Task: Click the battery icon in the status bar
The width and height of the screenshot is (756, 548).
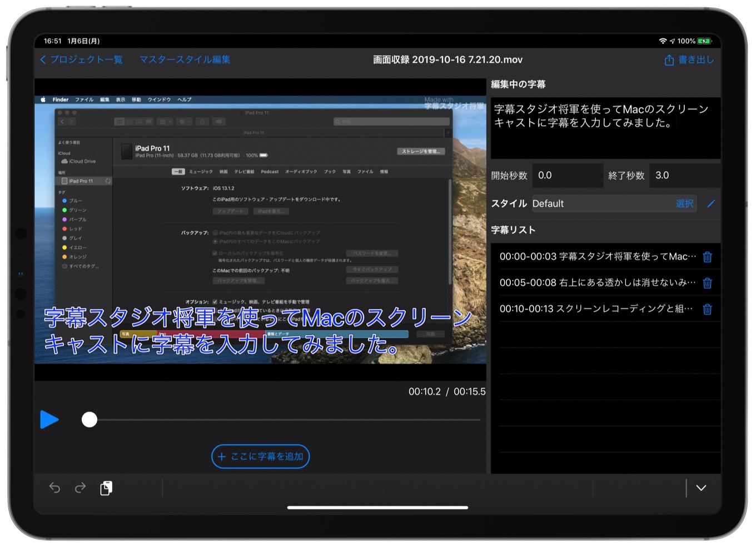Action: click(x=704, y=41)
